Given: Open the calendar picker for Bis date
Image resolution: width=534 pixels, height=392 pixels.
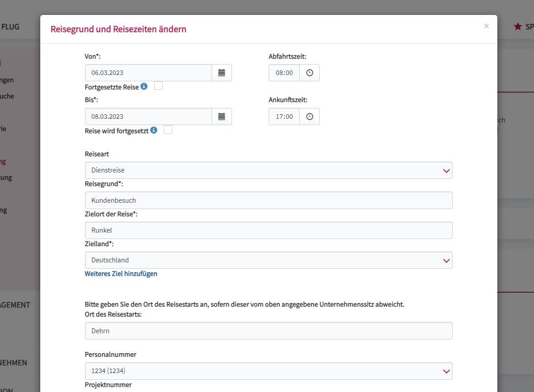Looking at the screenshot, I should 222,117.
